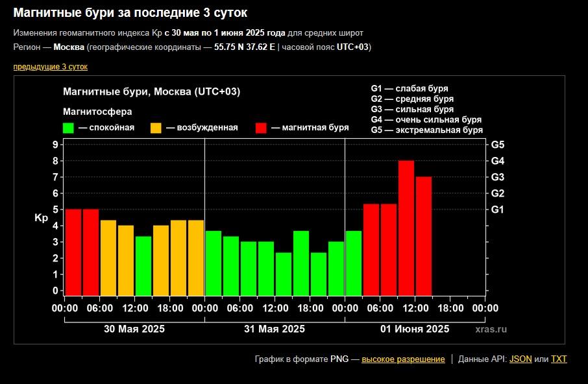Click the green "спокойная" legend swatch
The image size is (588, 384).
pyautogui.click(x=68, y=128)
